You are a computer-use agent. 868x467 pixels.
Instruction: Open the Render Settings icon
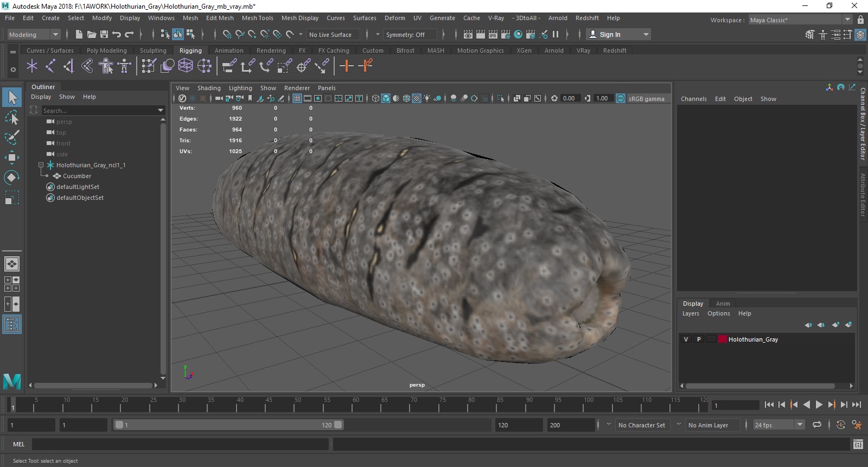coord(506,34)
